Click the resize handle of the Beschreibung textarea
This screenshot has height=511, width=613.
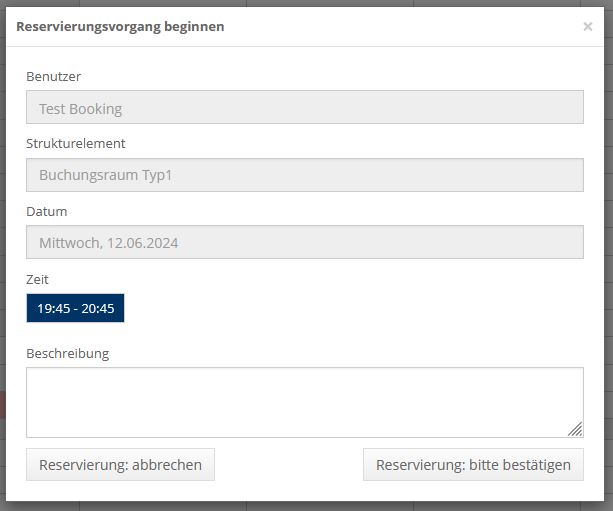click(x=575, y=429)
